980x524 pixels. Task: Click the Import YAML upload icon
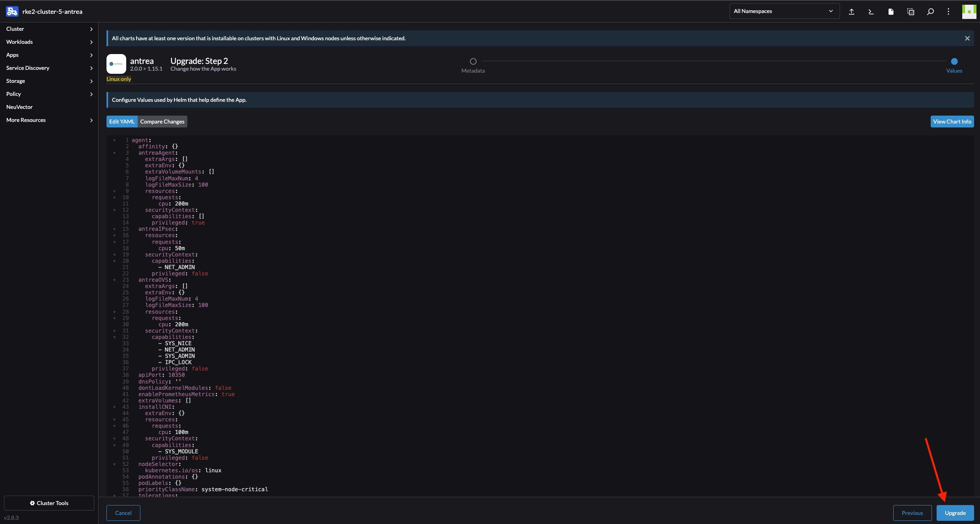[851, 11]
